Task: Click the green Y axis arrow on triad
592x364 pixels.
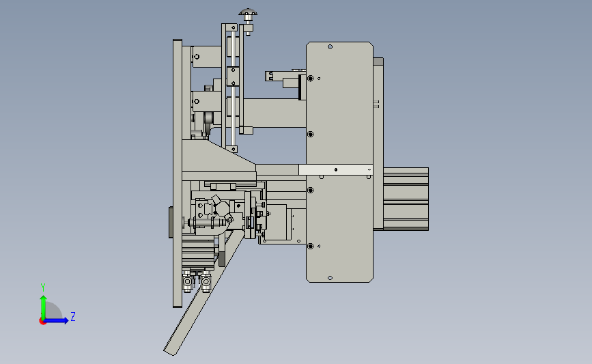Action: tap(44, 307)
